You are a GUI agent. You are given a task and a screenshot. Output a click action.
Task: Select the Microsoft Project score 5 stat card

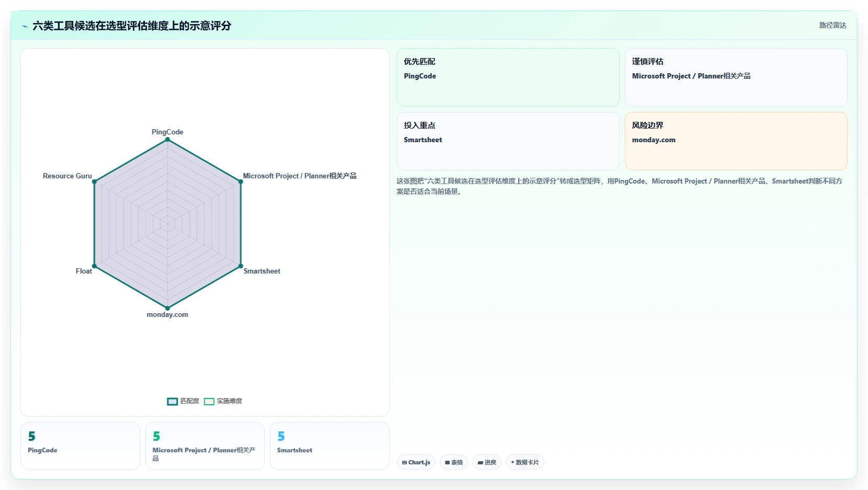pos(205,446)
